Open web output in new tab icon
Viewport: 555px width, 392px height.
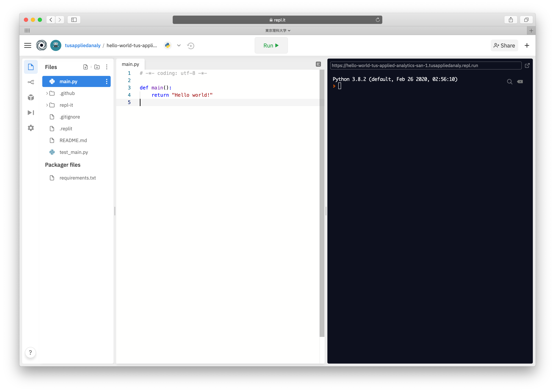tap(527, 66)
